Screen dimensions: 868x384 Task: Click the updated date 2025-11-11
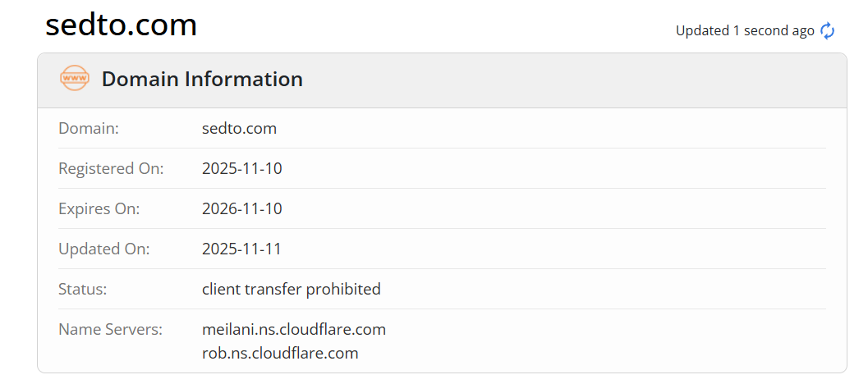[x=241, y=249]
